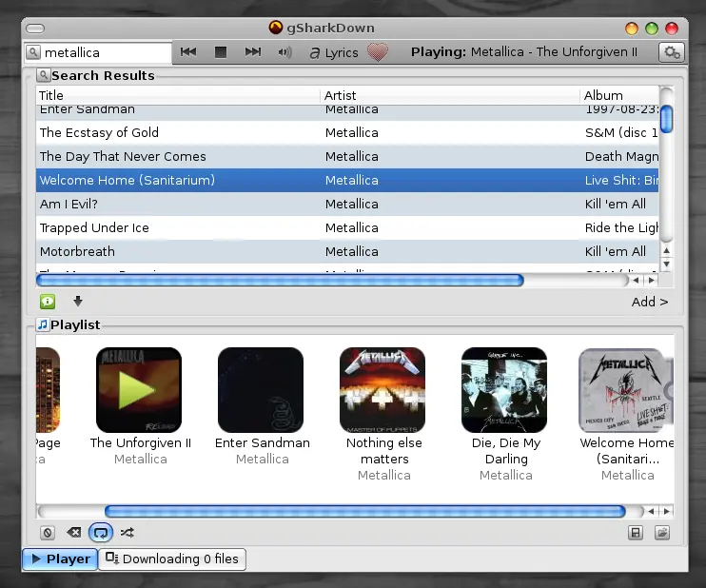Viewport: 706px width, 588px height.
Task: Open a saved playlist with the folder icon
Action: click(x=662, y=533)
